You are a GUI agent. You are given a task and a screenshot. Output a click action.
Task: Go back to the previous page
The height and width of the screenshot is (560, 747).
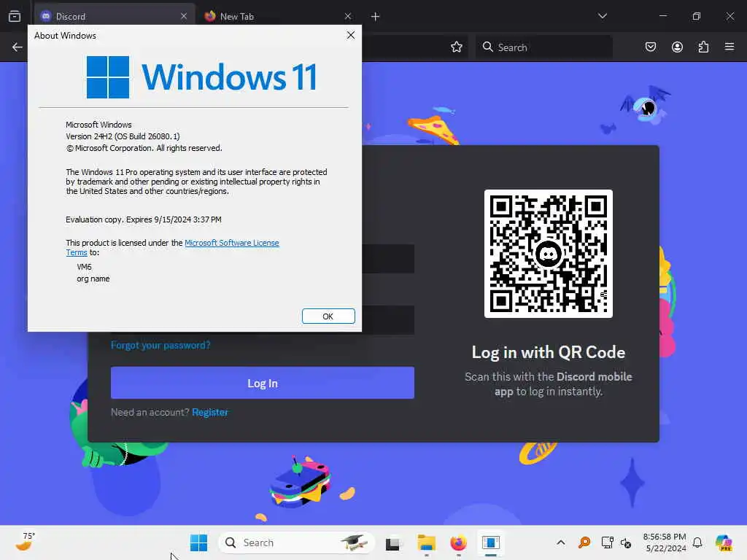18,47
